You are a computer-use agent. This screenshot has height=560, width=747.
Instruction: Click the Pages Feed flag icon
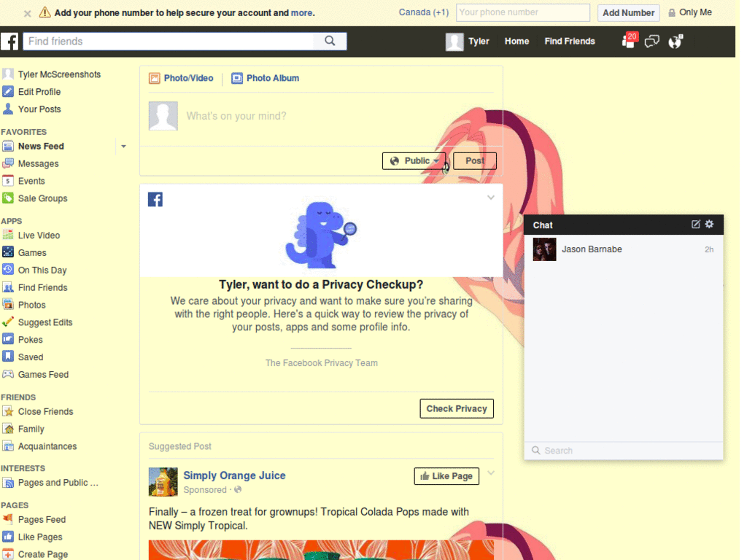click(x=7, y=519)
